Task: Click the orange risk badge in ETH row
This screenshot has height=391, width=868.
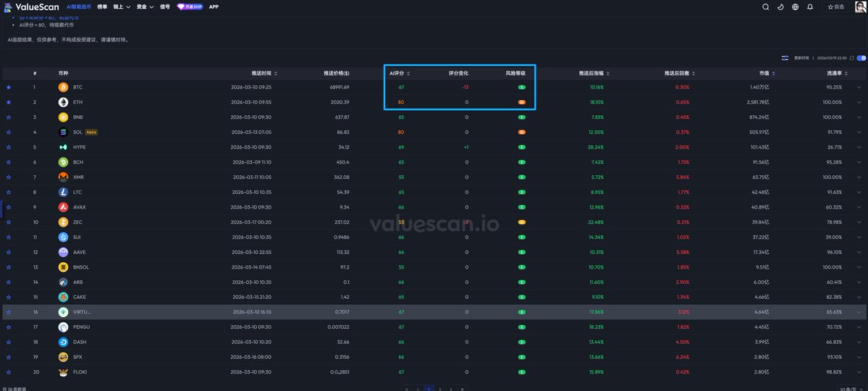Action: 521,102
